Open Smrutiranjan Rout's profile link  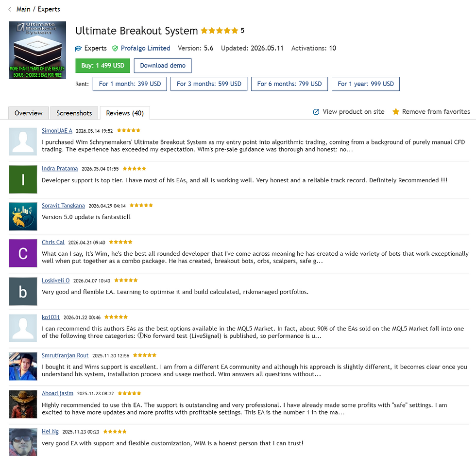click(65, 355)
